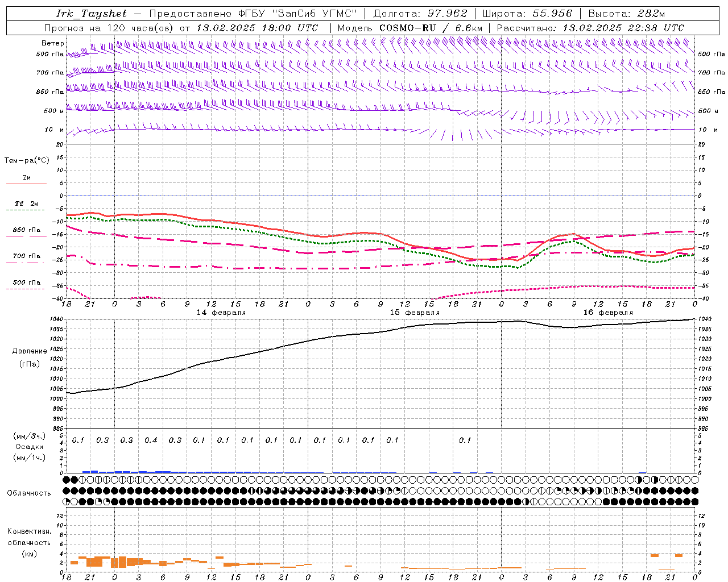Viewport: 728px width, 582px height.
Task: Click the 500 гПа entry in the temperature legend
Action: coord(27,282)
